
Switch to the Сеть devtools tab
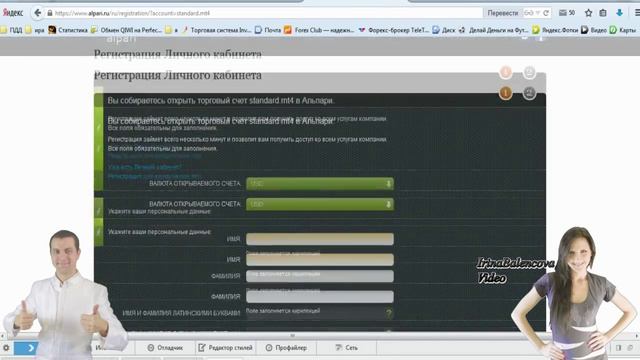347,348
